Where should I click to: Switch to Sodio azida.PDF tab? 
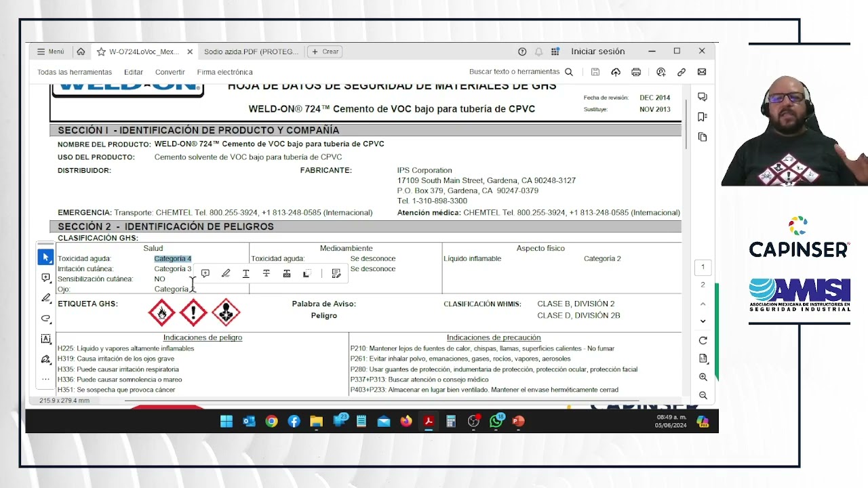pos(251,52)
